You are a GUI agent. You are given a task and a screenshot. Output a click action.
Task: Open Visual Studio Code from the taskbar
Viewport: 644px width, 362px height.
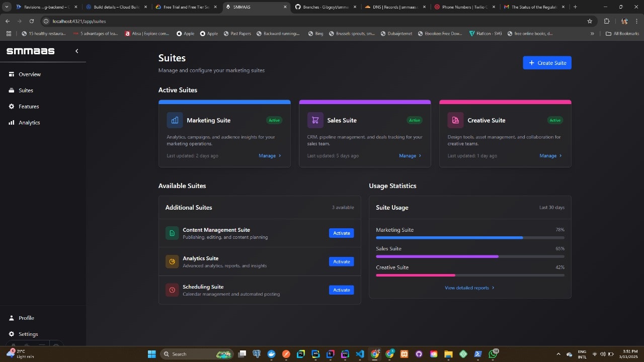(x=360, y=354)
